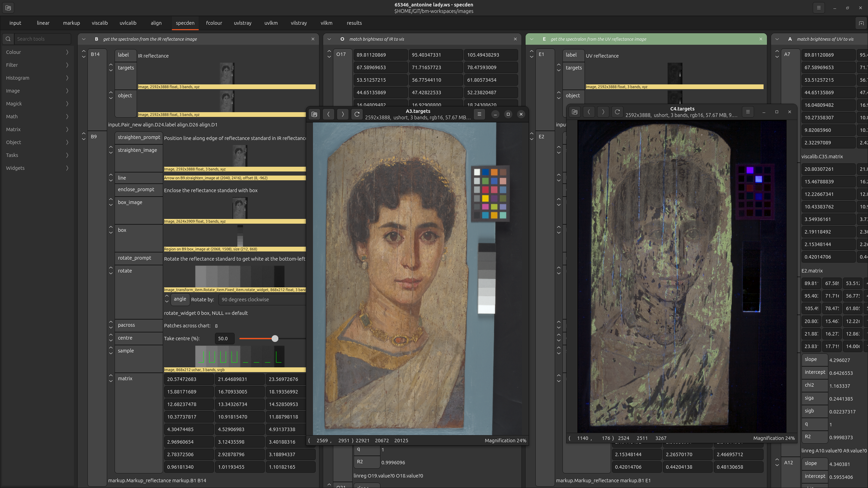
Task: Collapse column O match brightness header chevron
Action: [329, 39]
